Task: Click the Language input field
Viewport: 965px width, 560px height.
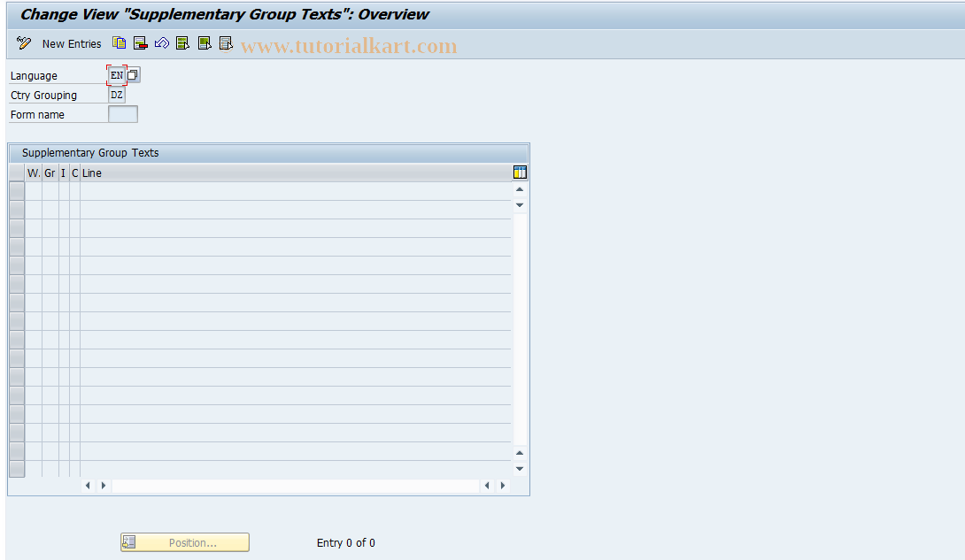Action: pyautogui.click(x=117, y=75)
